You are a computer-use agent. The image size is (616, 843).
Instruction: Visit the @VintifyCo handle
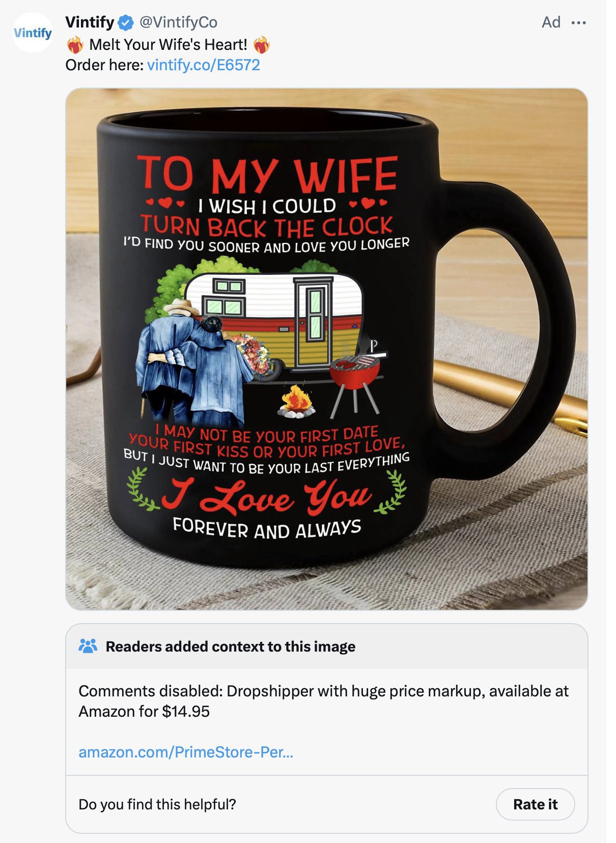pos(178,22)
